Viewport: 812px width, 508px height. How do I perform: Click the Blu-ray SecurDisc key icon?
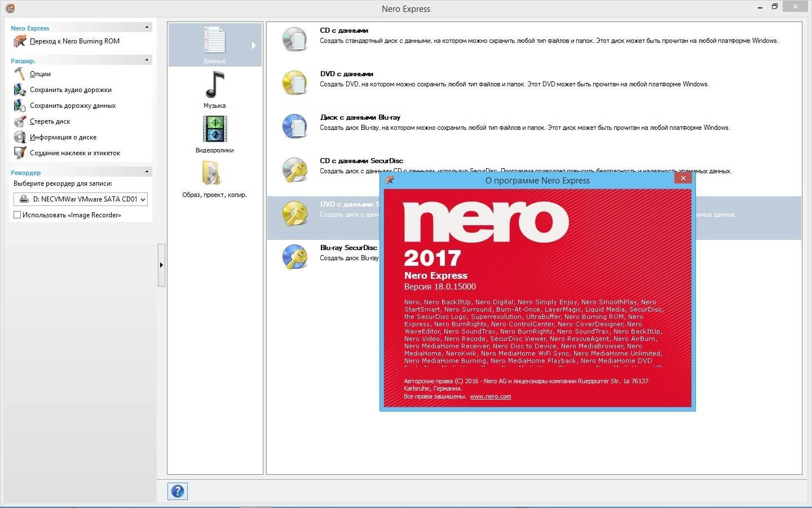[295, 257]
